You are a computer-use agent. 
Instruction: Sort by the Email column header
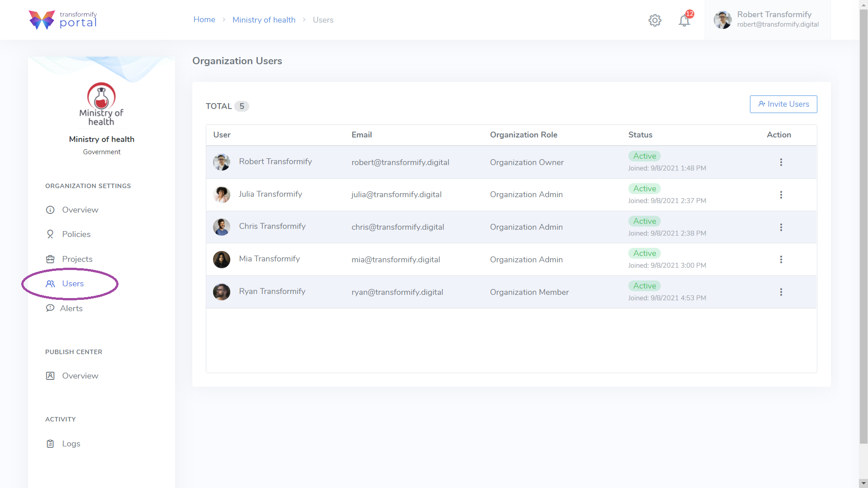[361, 135]
